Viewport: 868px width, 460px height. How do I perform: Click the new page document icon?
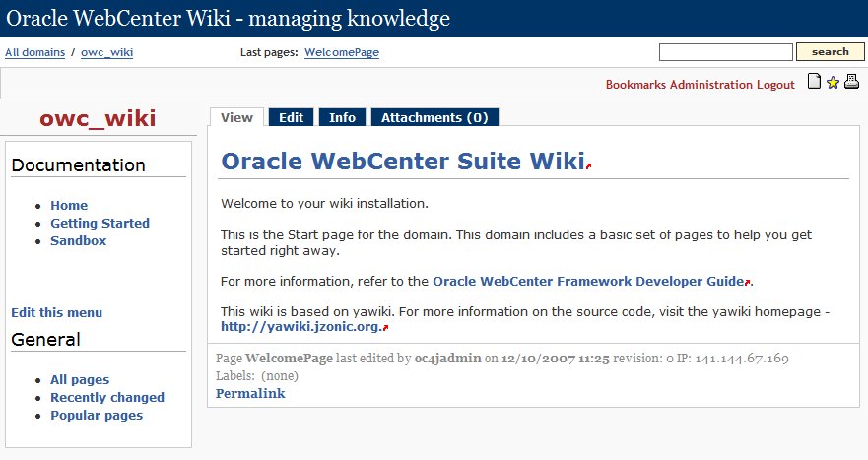point(814,81)
